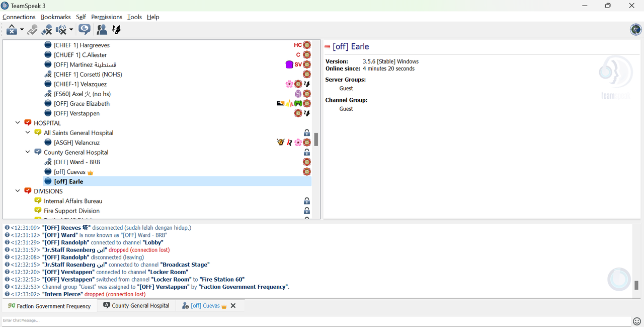
Task: Switch to County General Hospital chat tab
Action: (x=136, y=305)
